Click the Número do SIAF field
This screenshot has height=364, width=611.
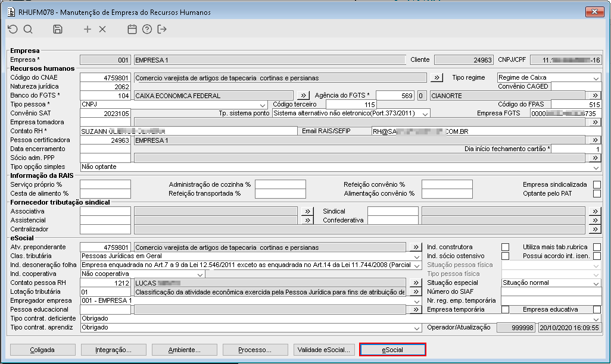551,291
